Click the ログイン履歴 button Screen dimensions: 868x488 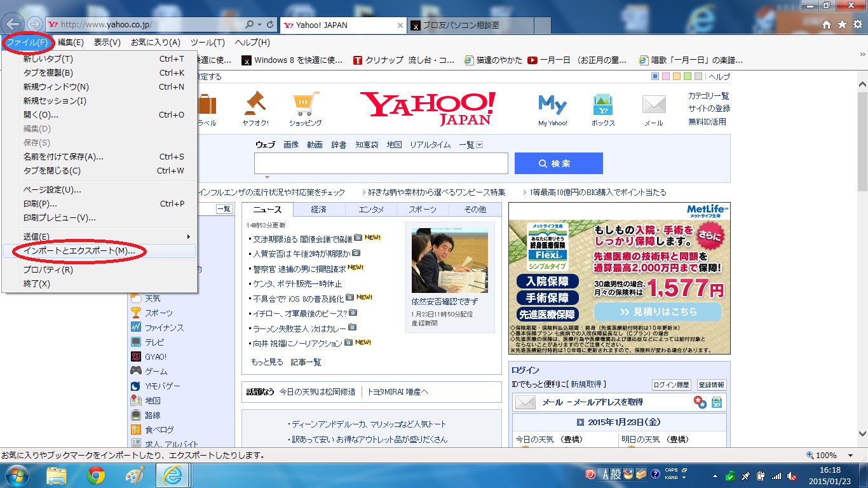coord(672,385)
